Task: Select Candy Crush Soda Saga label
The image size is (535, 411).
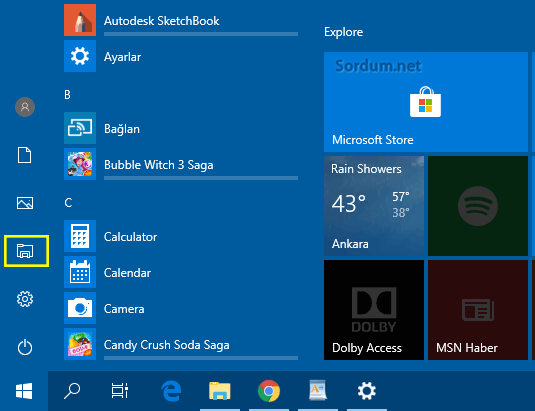Action: click(167, 345)
